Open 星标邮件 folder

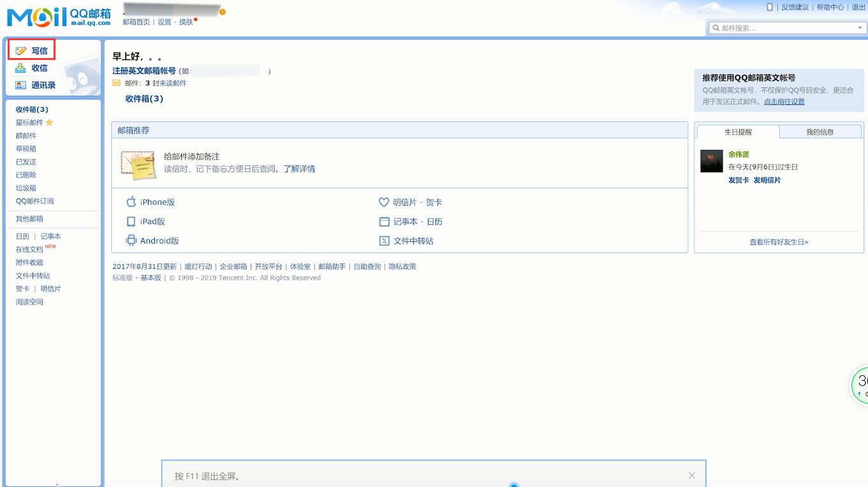[x=29, y=123]
